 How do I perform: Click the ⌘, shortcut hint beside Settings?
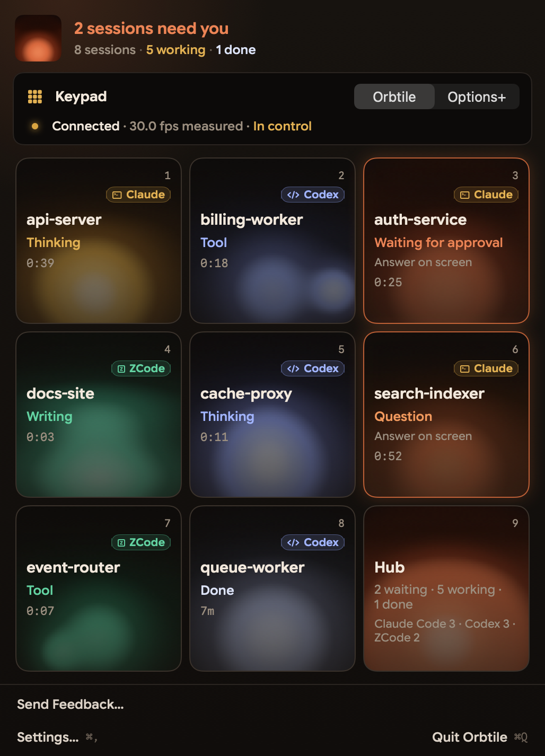[x=91, y=737]
